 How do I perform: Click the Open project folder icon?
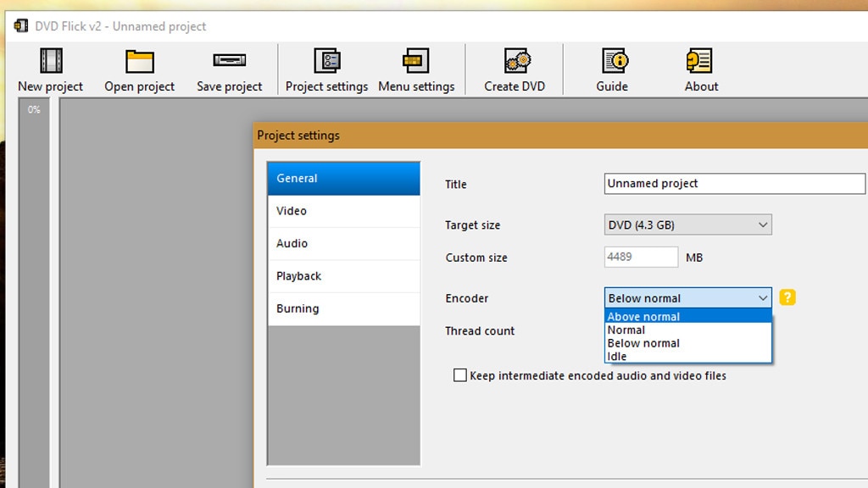pyautogui.click(x=140, y=61)
